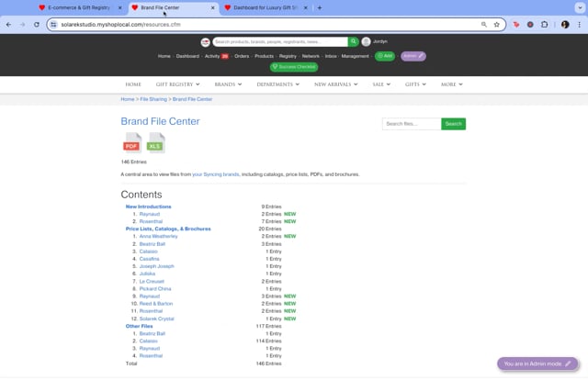Open Management in admin bar
The width and height of the screenshot is (588, 380).
point(355,56)
